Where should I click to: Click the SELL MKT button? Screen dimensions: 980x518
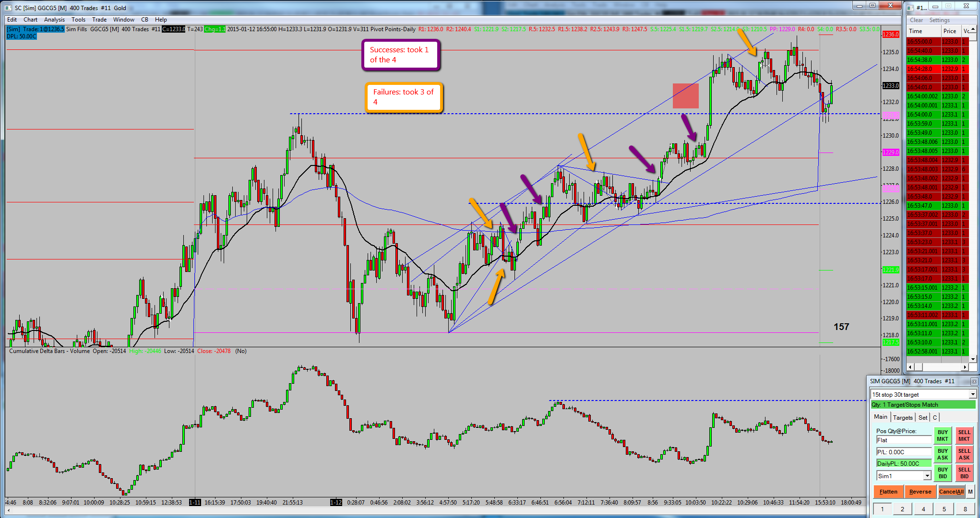[964, 436]
